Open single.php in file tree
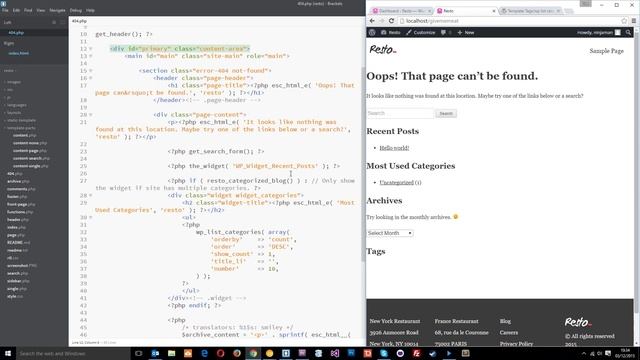Viewport: 640px width, 360px height. tap(17, 289)
